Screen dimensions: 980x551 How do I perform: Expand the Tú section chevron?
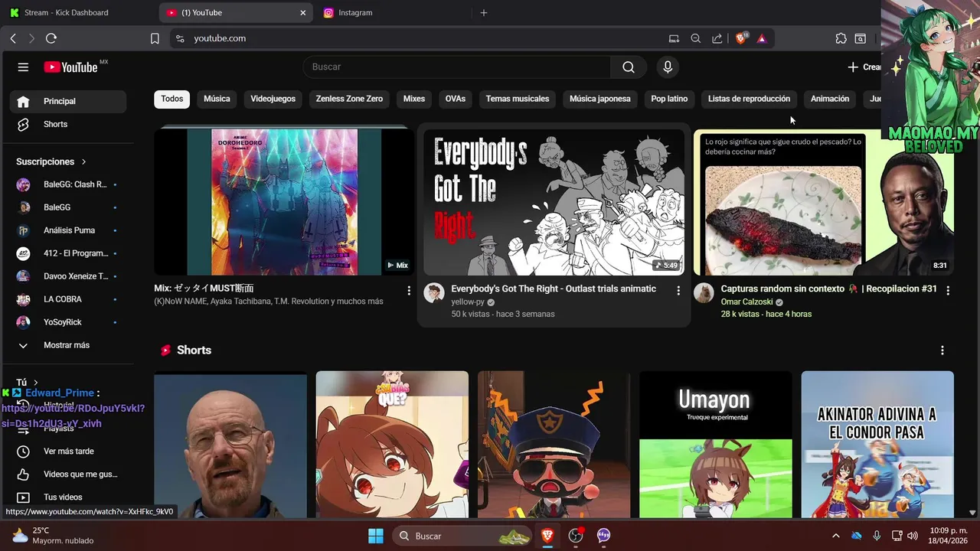[x=35, y=383]
